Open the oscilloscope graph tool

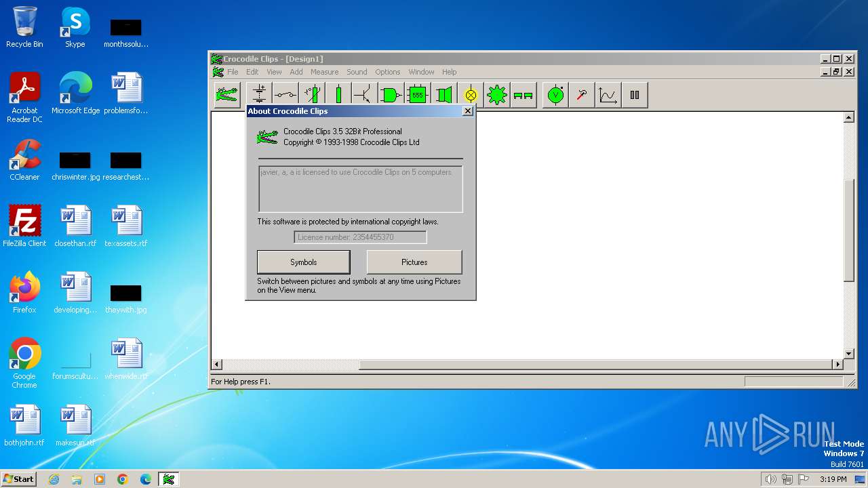pos(608,95)
